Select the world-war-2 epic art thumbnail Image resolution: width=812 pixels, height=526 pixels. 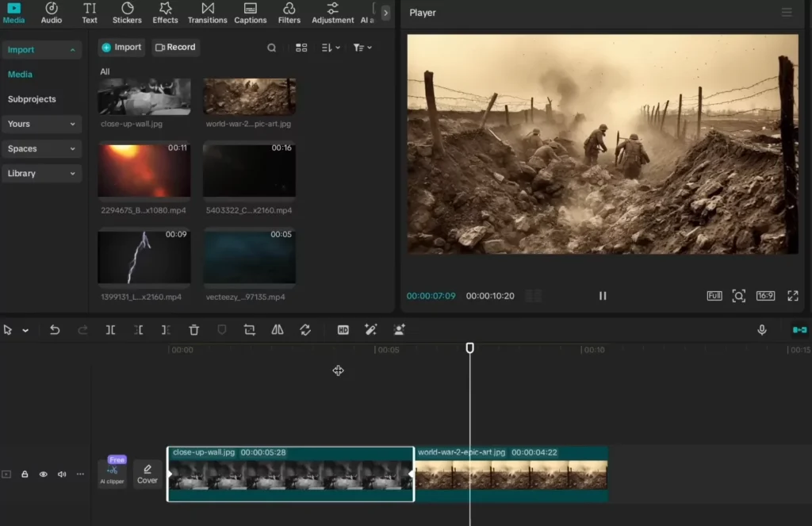tap(249, 96)
